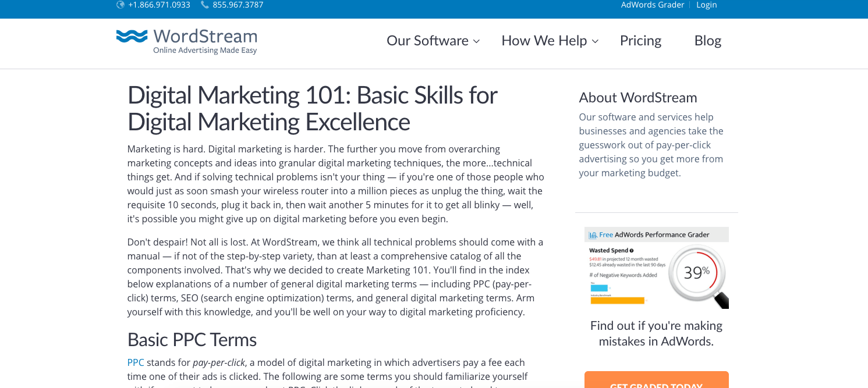
Task: Click the globe icon beside the international number
Action: pyautogui.click(x=120, y=5)
